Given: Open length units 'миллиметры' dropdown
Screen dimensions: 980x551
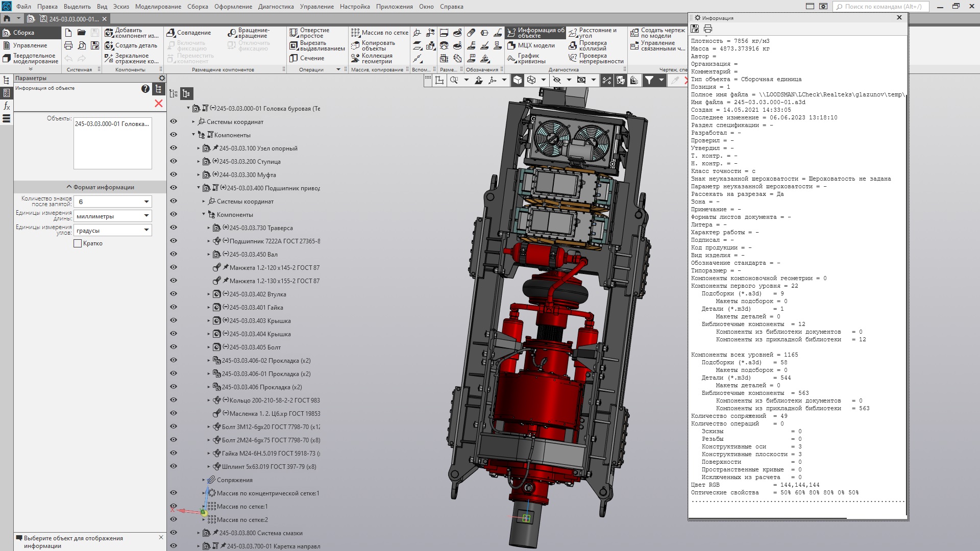Looking at the screenshot, I should 146,216.
